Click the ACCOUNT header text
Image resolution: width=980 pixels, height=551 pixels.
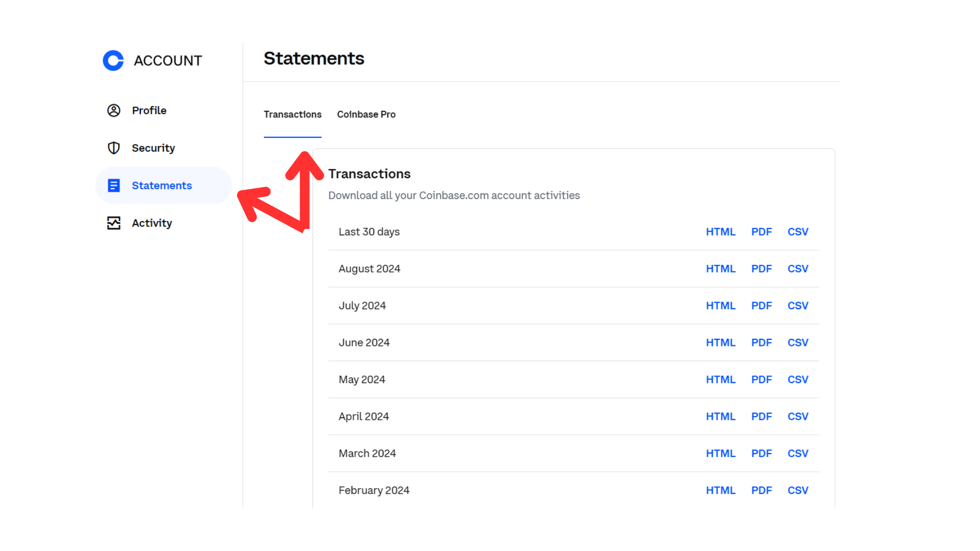pyautogui.click(x=168, y=61)
